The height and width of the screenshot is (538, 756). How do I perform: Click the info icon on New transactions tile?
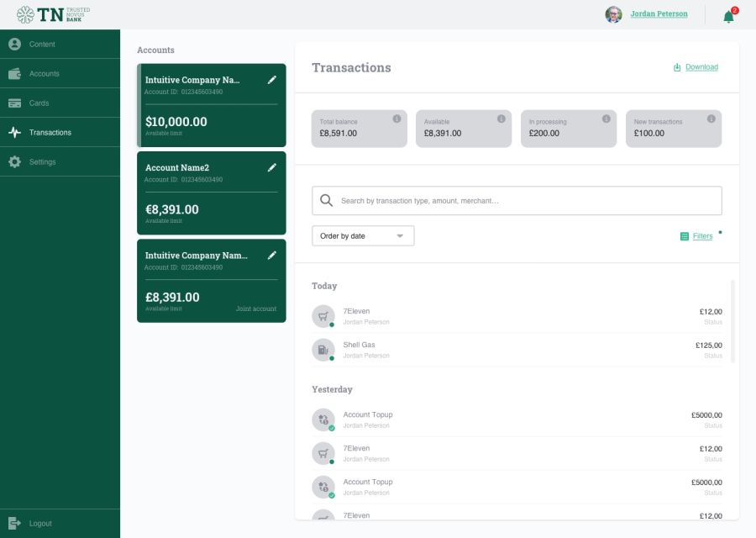711,119
